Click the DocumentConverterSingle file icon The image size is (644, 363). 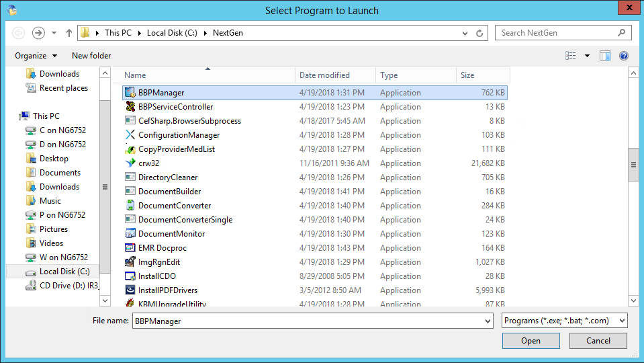click(130, 220)
